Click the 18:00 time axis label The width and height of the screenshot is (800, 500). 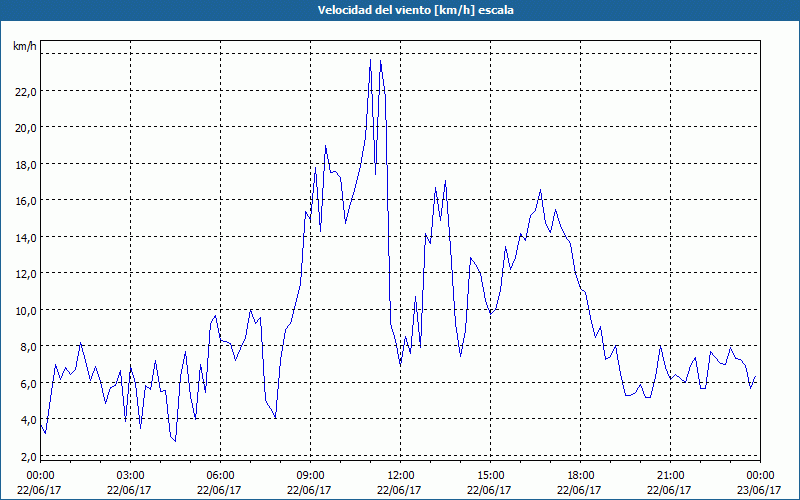click(581, 476)
